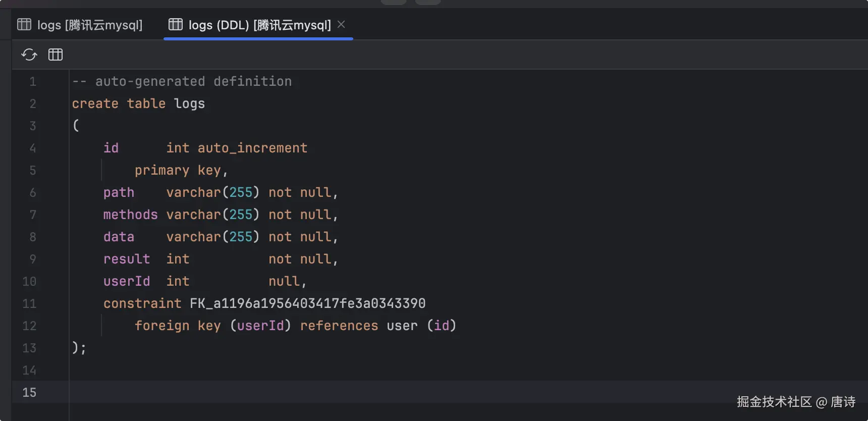Click line number 11 in the gutter

[29, 304]
